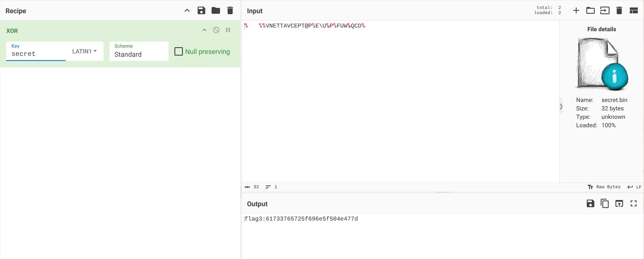Save the recipe using the disk icon

(x=201, y=11)
